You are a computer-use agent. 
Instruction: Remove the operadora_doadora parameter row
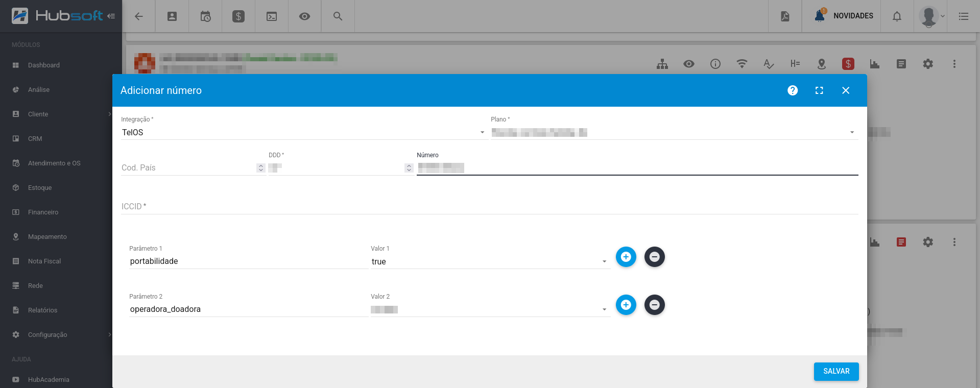[x=654, y=305]
